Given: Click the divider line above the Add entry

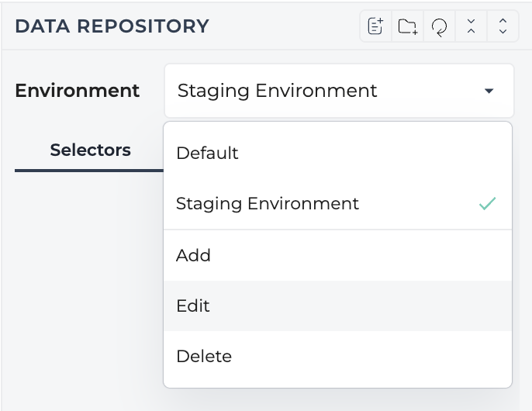Looking at the screenshot, I should tap(337, 230).
